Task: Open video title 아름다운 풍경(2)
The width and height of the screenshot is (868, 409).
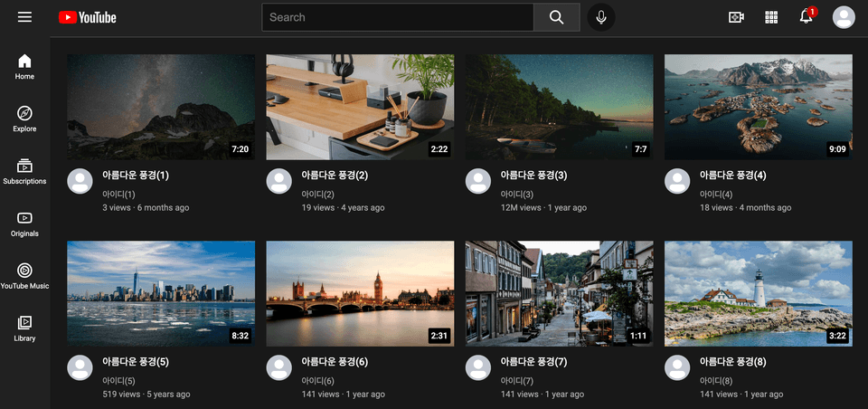Action: [335, 176]
